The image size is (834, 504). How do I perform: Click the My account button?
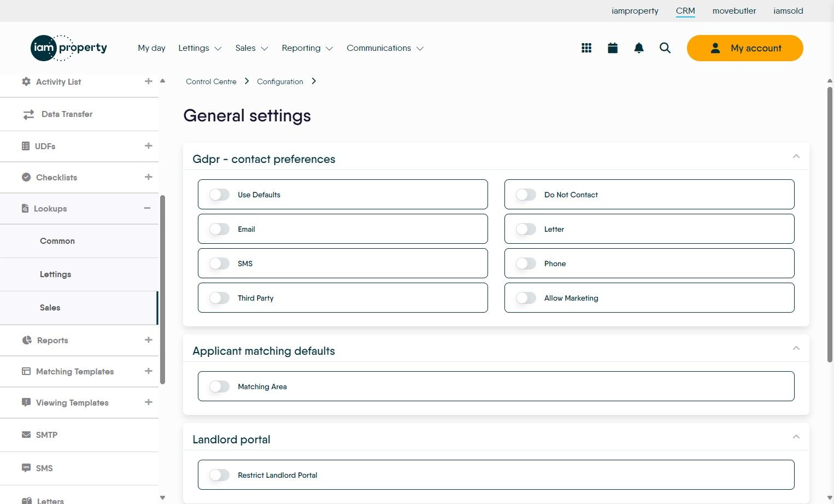point(745,48)
